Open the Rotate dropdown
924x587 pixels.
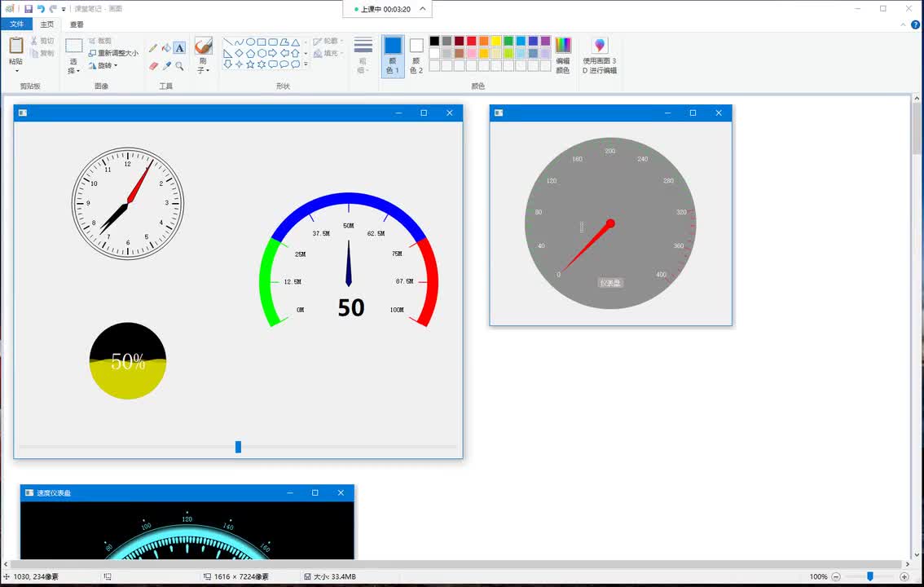[x=103, y=65]
